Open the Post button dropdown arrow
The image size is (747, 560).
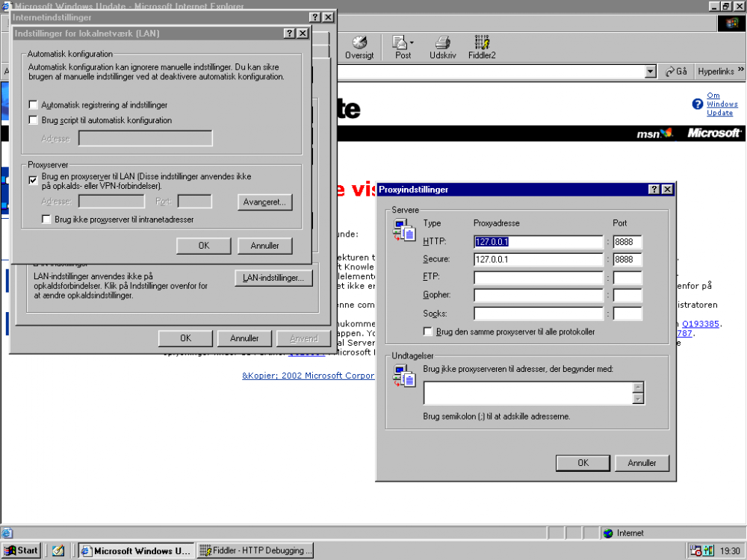tap(412, 43)
